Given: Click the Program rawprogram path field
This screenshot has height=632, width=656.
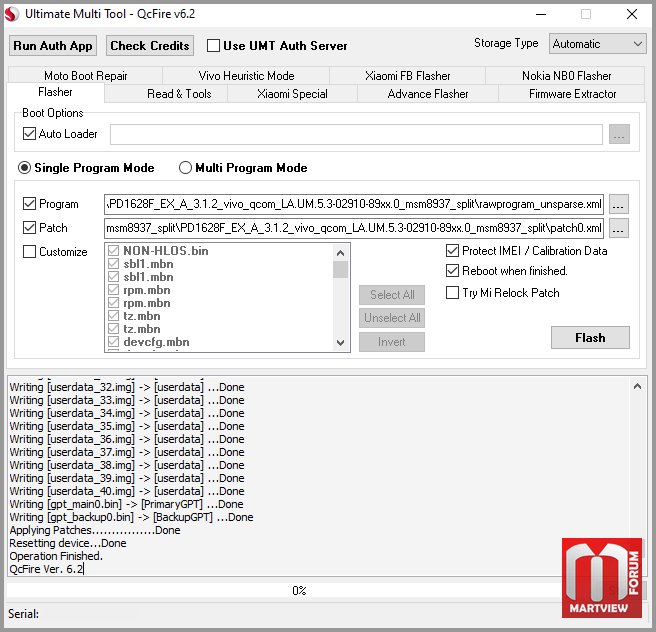Looking at the screenshot, I should pos(354,204).
